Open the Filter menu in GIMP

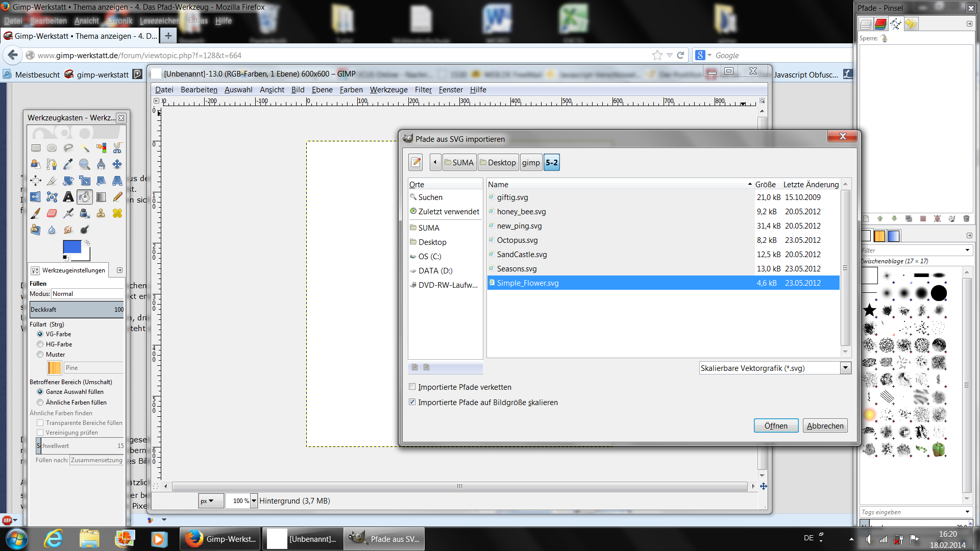[x=423, y=90]
